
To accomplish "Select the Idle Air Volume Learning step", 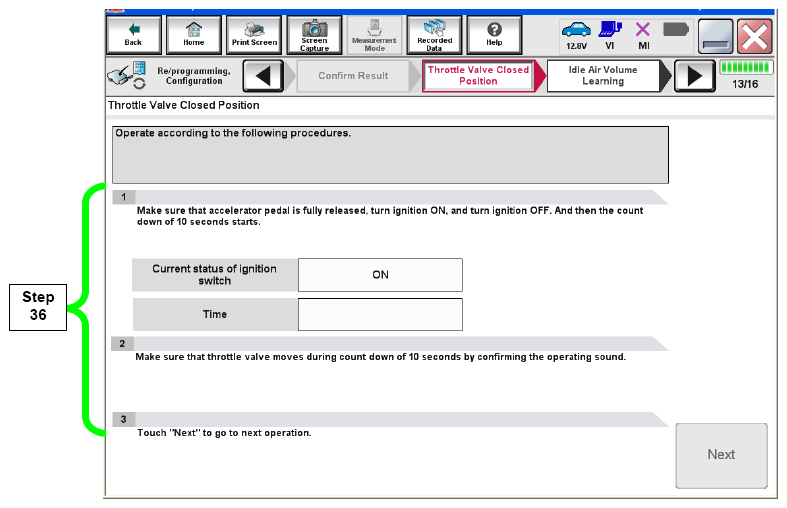I will pyautogui.click(x=603, y=76).
